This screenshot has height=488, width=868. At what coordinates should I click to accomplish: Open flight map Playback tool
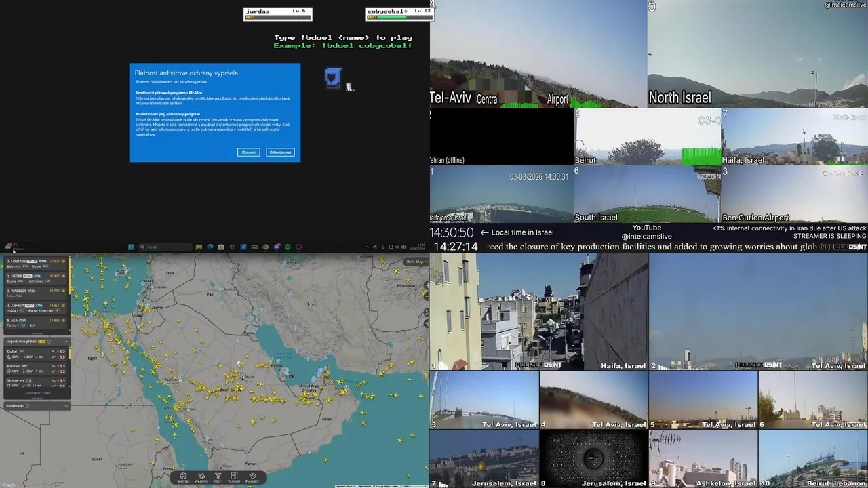coord(252,478)
